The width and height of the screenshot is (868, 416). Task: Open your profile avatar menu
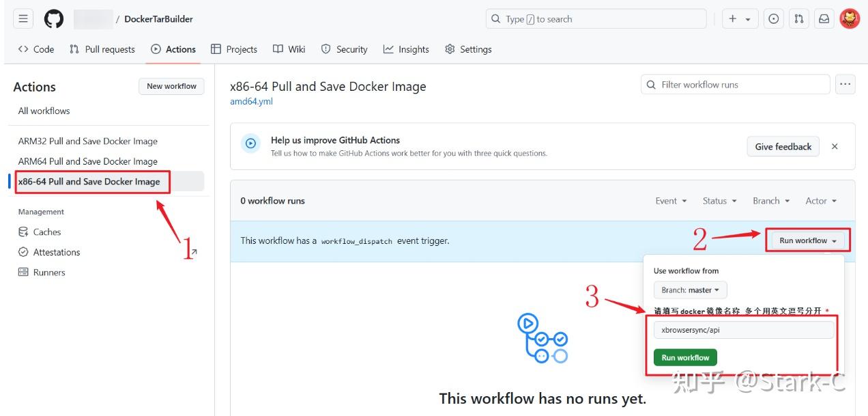pos(849,18)
